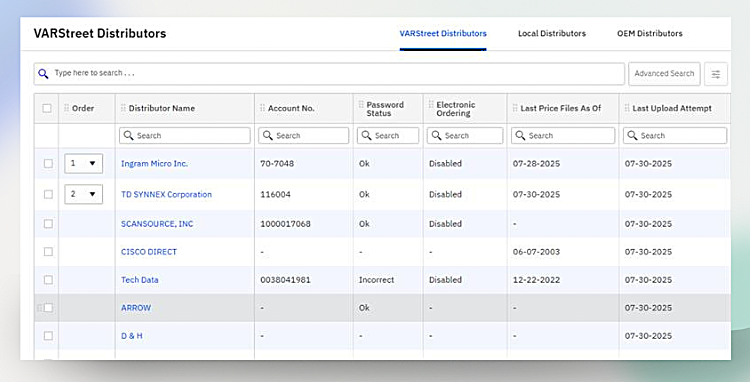
Task: Switch to the Local Distributors tab
Action: [x=551, y=33]
